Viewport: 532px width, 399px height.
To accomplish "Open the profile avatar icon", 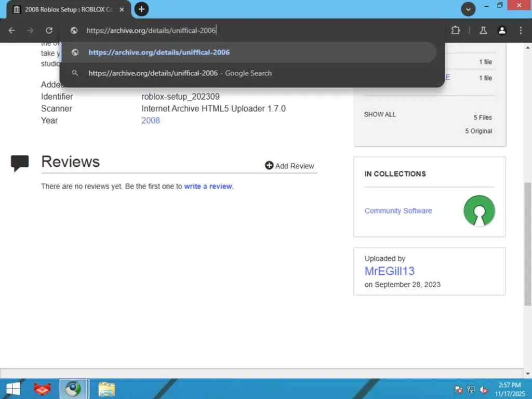I will click(x=502, y=31).
